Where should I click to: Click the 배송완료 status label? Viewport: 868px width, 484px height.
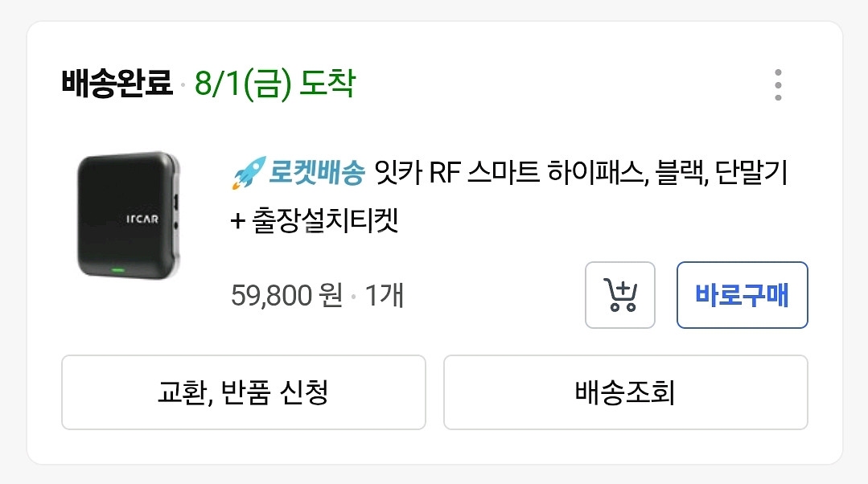[117, 84]
